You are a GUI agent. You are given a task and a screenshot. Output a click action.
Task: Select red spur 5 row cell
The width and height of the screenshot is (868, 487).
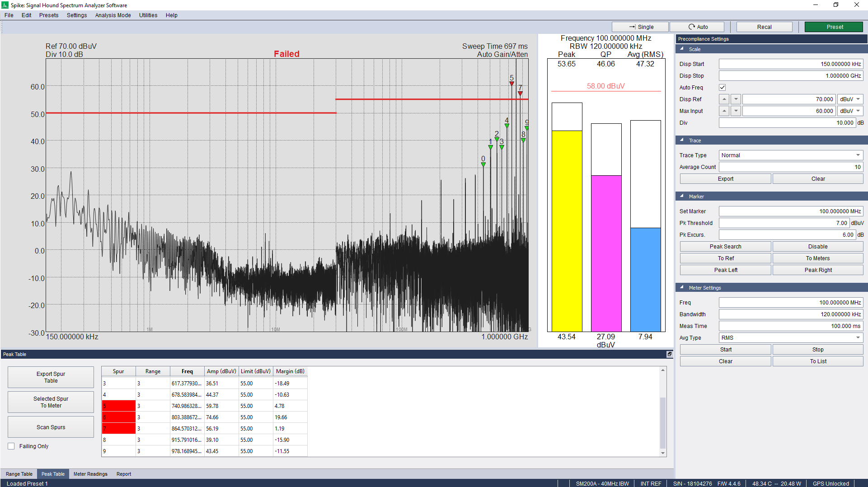[119, 406]
